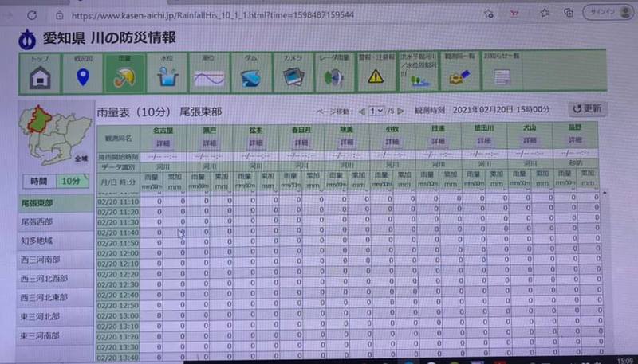Open the 警報・注意報 warning triangle icon
Viewport: 638px width, 364px height.
coord(376,77)
